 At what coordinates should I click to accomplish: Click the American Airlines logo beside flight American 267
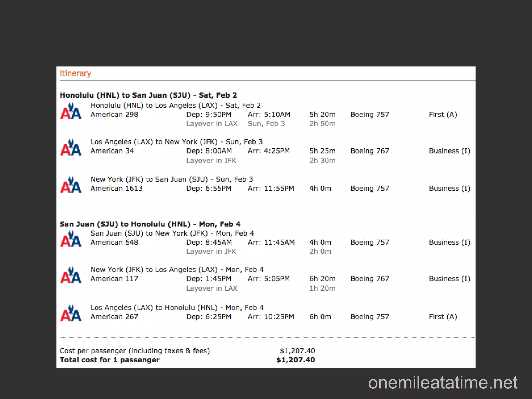71,313
